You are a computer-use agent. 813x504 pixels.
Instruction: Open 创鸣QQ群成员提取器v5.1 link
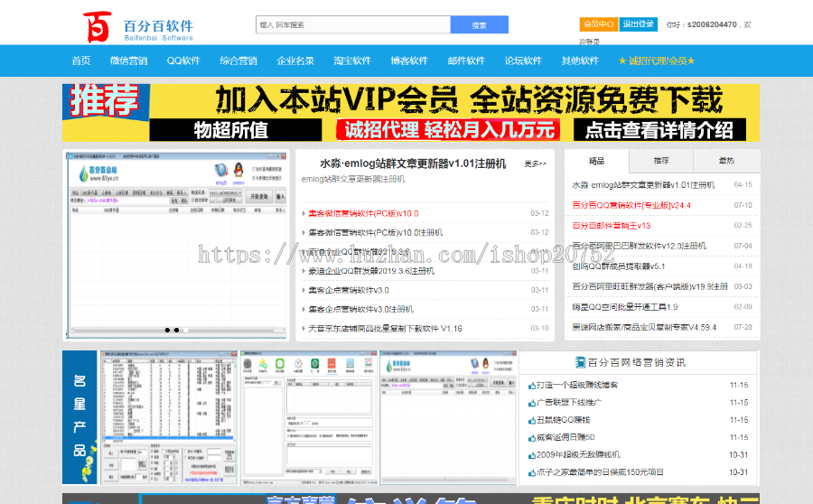tap(619, 266)
